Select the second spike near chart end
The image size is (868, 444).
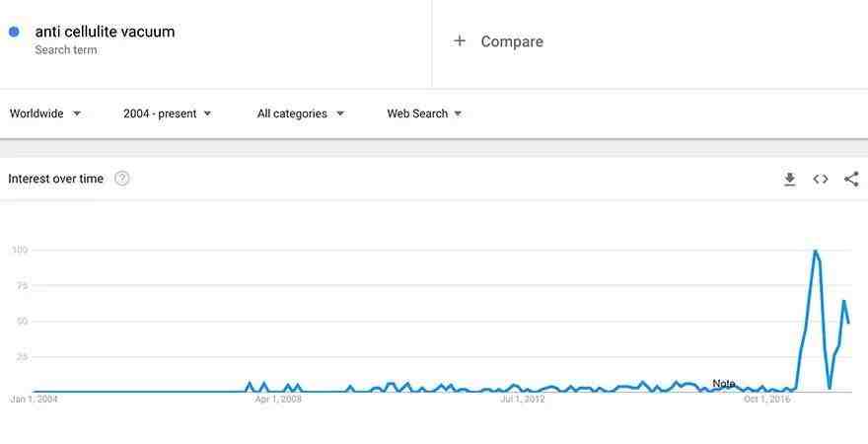(x=843, y=301)
